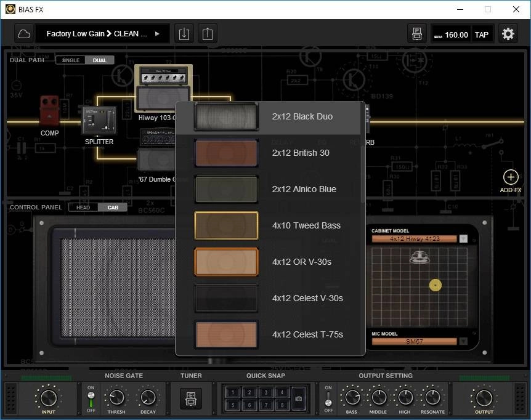Image resolution: width=531 pixels, height=420 pixels.
Task: Click the 160.00 BPM value field
Action: [452, 35]
